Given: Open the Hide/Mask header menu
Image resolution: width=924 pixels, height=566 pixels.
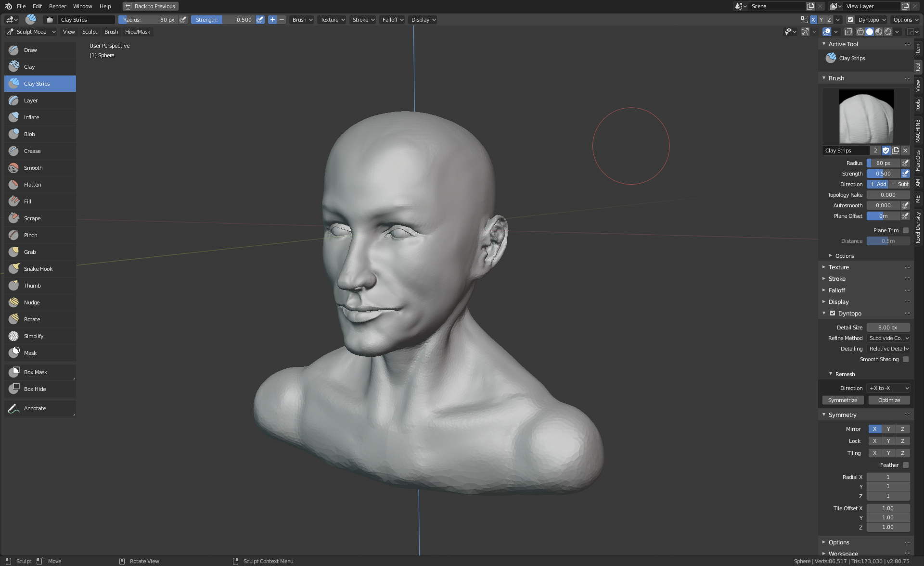Looking at the screenshot, I should click(x=138, y=32).
